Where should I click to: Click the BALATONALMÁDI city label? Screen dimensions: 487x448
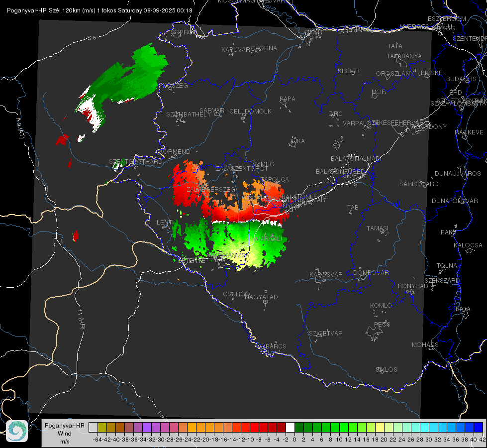[356, 159]
